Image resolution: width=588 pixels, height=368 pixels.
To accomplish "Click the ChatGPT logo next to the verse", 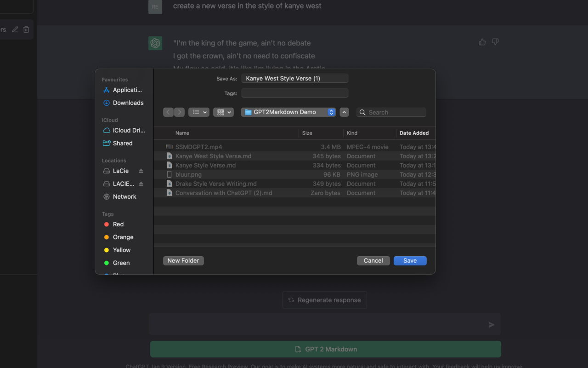I will (155, 43).
